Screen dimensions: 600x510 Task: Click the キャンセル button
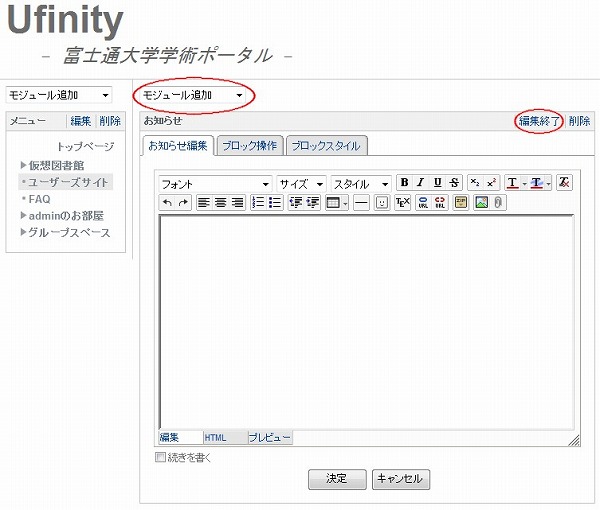tap(400, 479)
